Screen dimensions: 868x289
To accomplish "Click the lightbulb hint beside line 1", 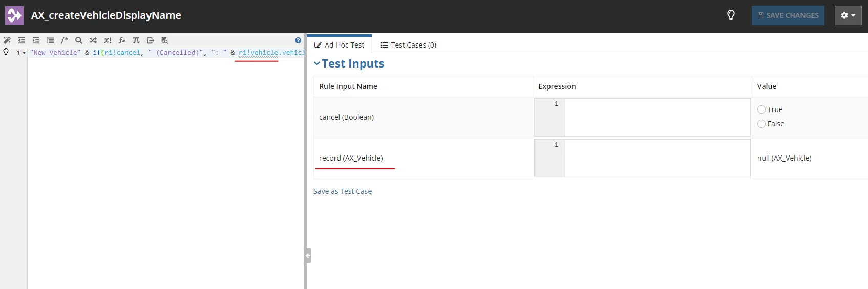I will pos(6,52).
